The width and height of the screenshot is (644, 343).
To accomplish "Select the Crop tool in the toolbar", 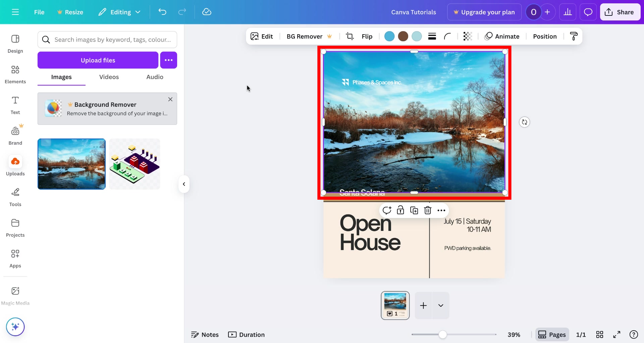I will click(350, 36).
